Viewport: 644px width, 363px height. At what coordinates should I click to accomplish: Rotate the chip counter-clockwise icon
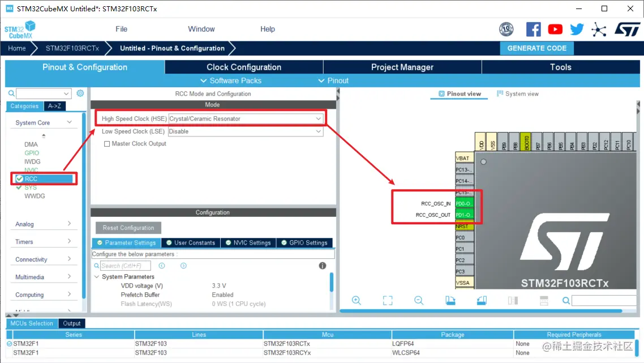pyautogui.click(x=482, y=301)
